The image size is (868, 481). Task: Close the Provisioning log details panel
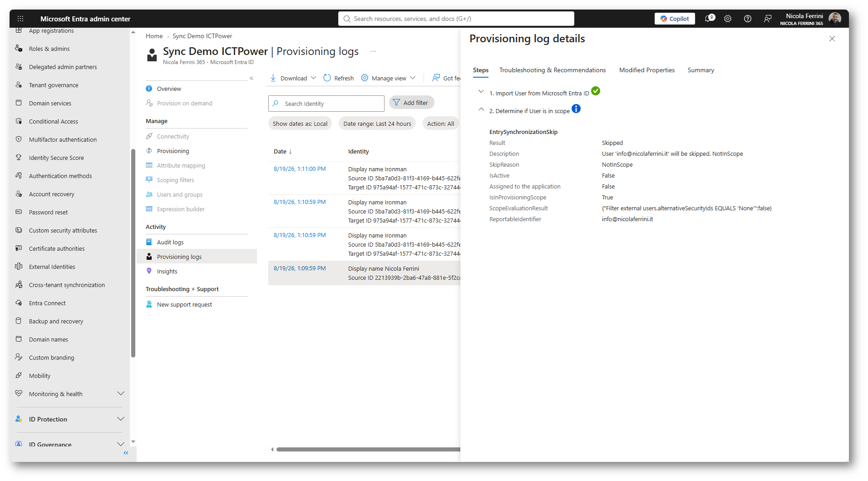coord(832,39)
